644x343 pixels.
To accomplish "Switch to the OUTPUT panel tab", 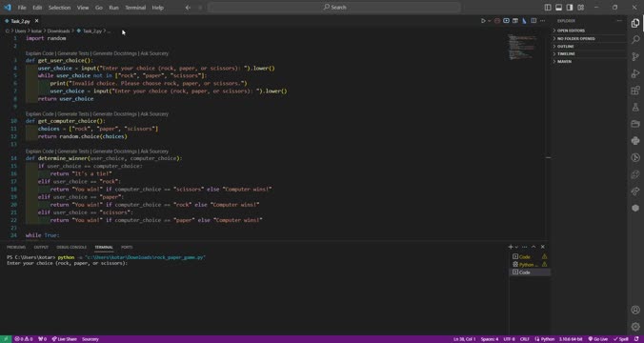I will pyautogui.click(x=41, y=247).
